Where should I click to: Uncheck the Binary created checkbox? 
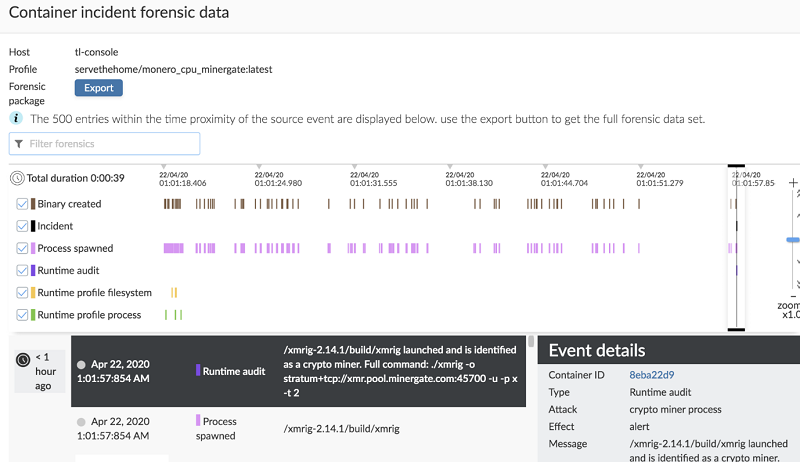(22, 204)
